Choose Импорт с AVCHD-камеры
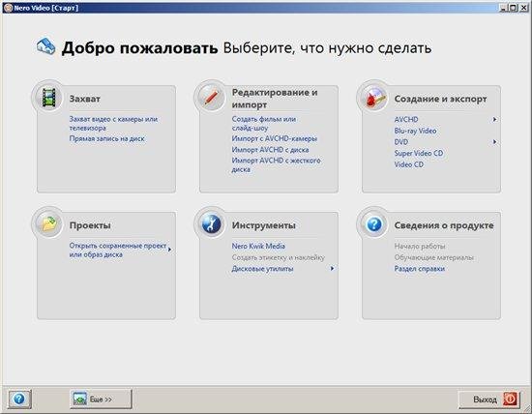532x414 pixels. (x=275, y=138)
